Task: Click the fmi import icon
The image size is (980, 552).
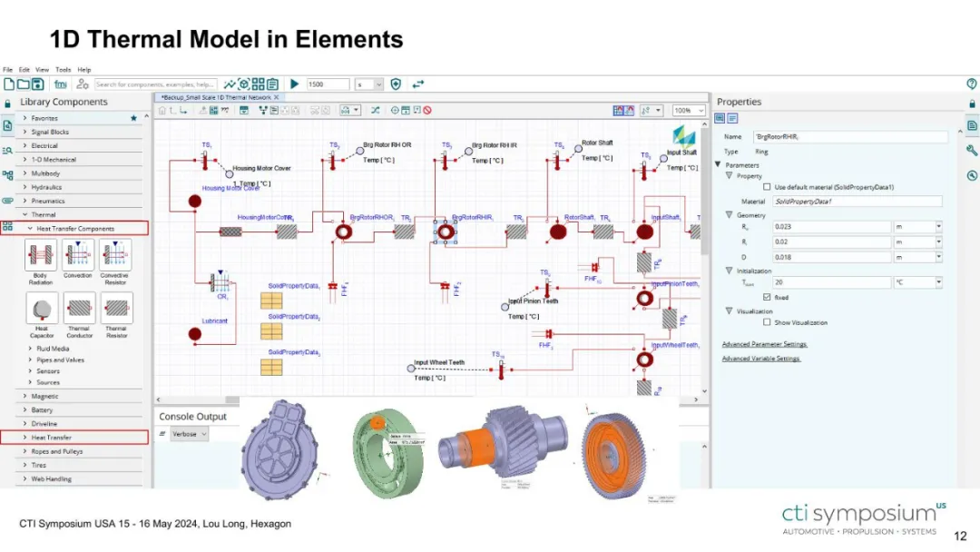Action: tap(60, 84)
